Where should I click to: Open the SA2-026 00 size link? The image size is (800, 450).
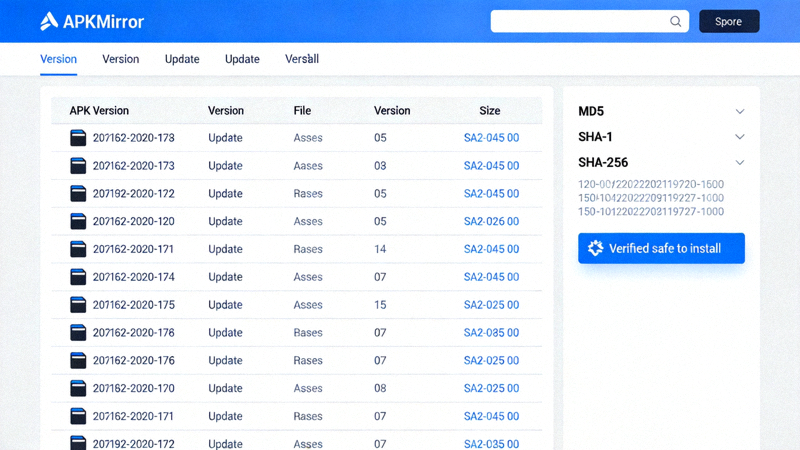pyautogui.click(x=491, y=221)
